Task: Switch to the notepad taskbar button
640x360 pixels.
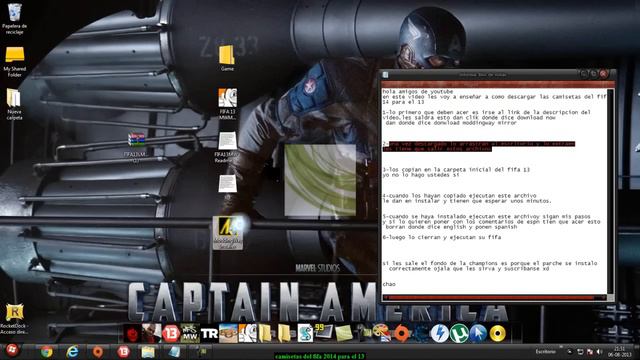Action: coord(174,351)
